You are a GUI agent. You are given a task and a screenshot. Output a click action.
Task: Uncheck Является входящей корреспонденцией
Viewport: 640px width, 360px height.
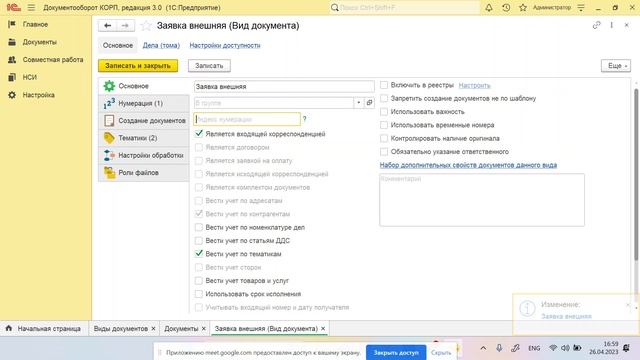pyautogui.click(x=199, y=133)
